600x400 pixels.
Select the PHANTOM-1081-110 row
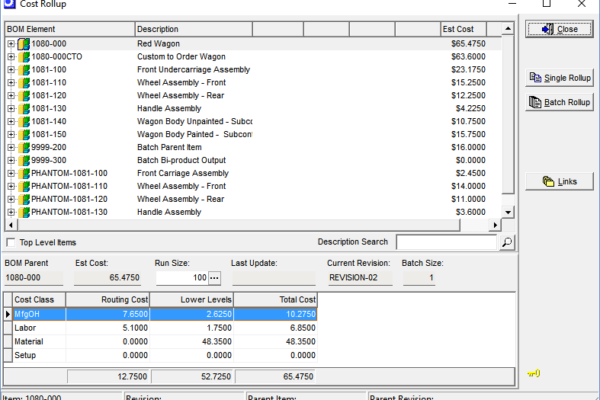point(253,186)
